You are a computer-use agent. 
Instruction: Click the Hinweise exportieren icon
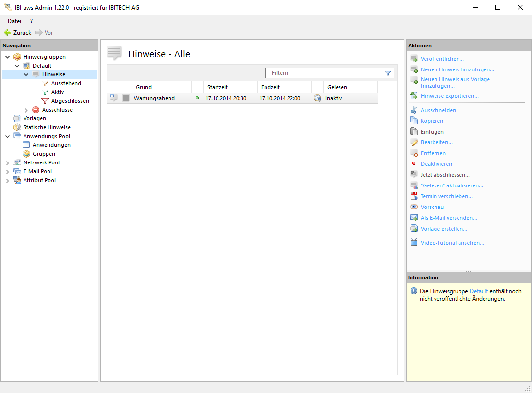tap(414, 96)
